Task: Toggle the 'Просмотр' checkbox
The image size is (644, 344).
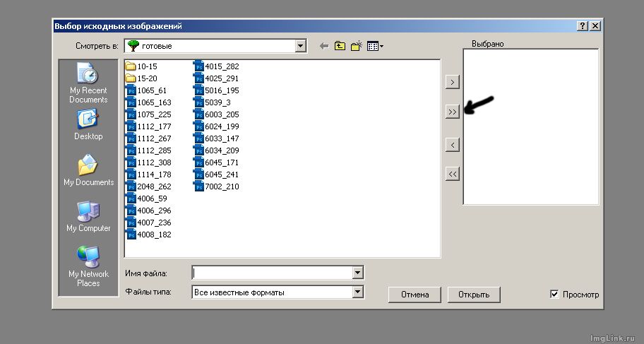Action: click(554, 295)
